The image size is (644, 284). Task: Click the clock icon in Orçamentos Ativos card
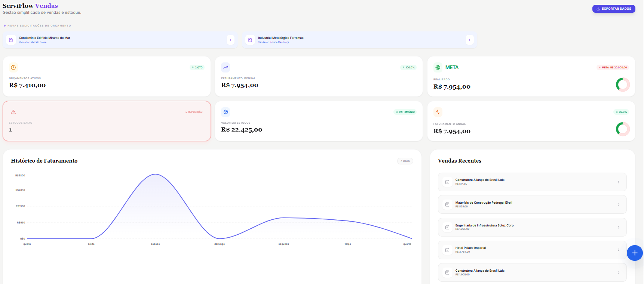click(13, 68)
